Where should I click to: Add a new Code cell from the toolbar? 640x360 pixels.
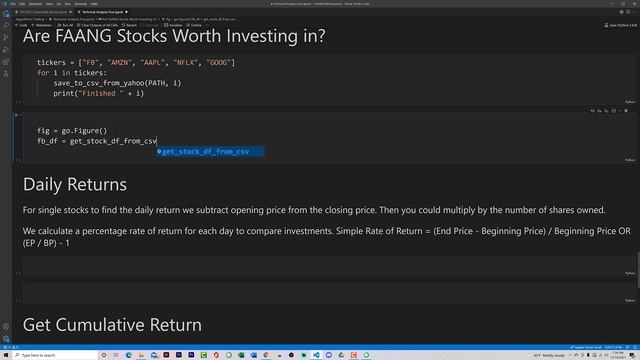(x=21, y=25)
